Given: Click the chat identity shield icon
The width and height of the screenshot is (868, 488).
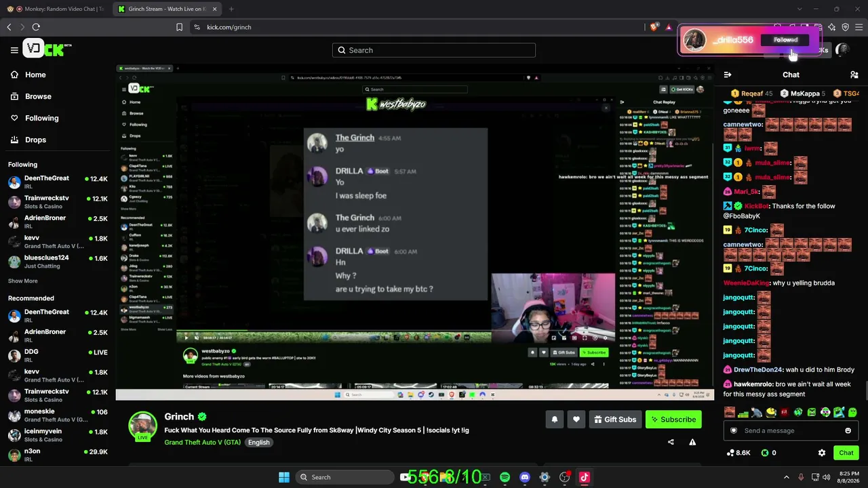Looking at the screenshot, I should pyautogui.click(x=733, y=430).
